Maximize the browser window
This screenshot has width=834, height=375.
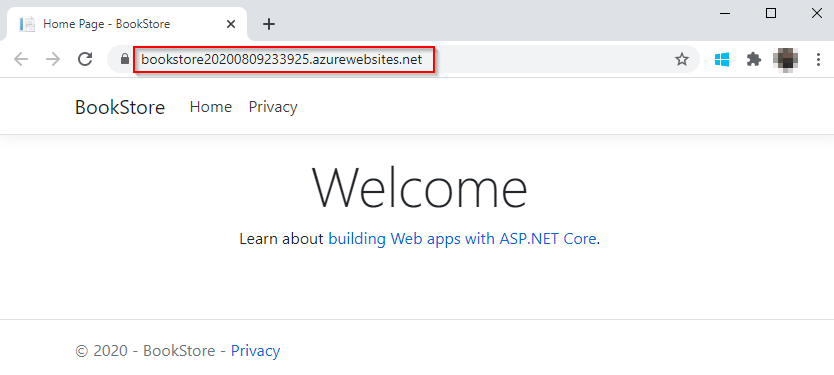pyautogui.click(x=771, y=14)
